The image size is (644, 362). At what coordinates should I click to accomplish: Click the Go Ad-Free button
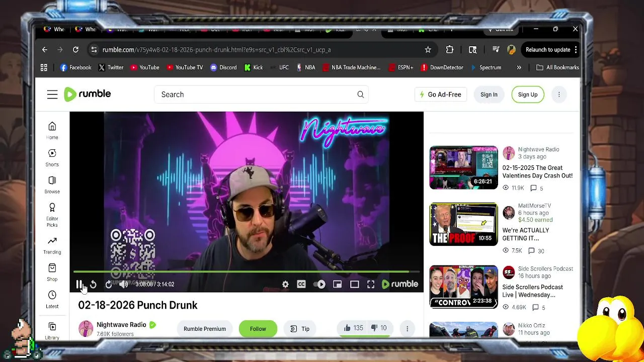[x=441, y=95]
